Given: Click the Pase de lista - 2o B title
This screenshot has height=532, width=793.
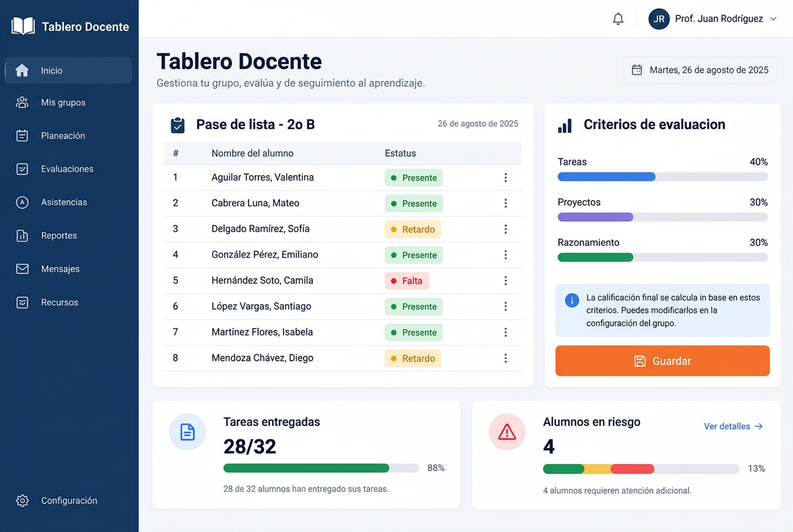Looking at the screenshot, I should [x=255, y=124].
